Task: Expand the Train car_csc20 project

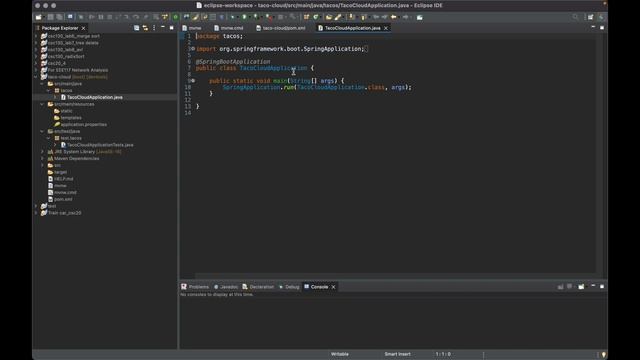Action: pos(36,213)
